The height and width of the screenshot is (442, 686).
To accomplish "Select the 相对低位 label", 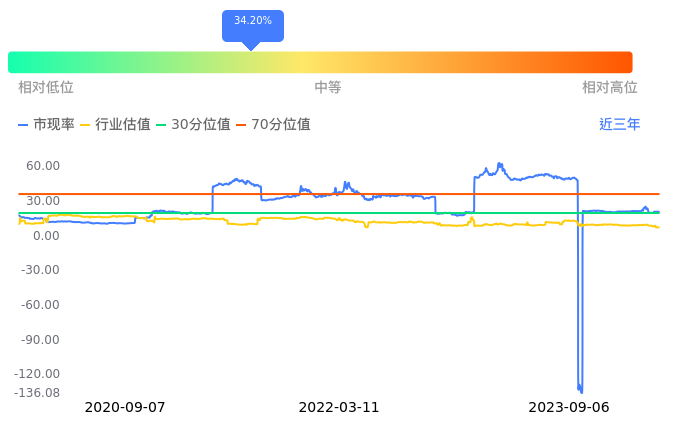I will pos(46,88).
